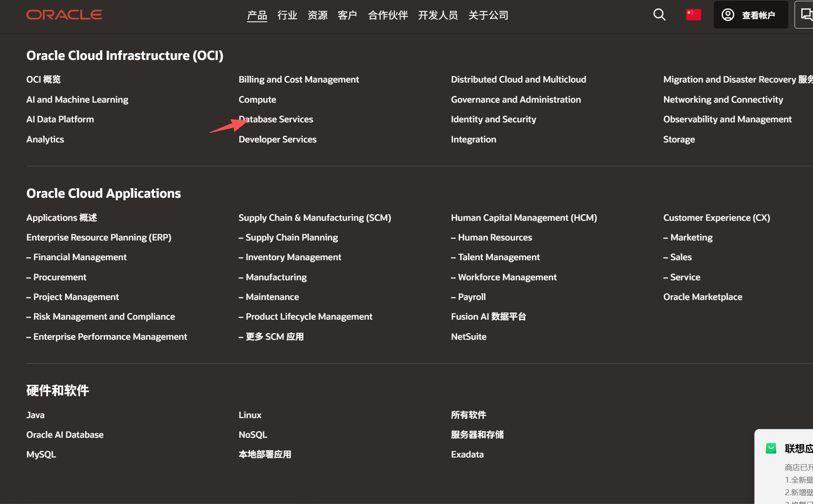Click the NetSuite link
The width and height of the screenshot is (813, 504).
(x=468, y=336)
